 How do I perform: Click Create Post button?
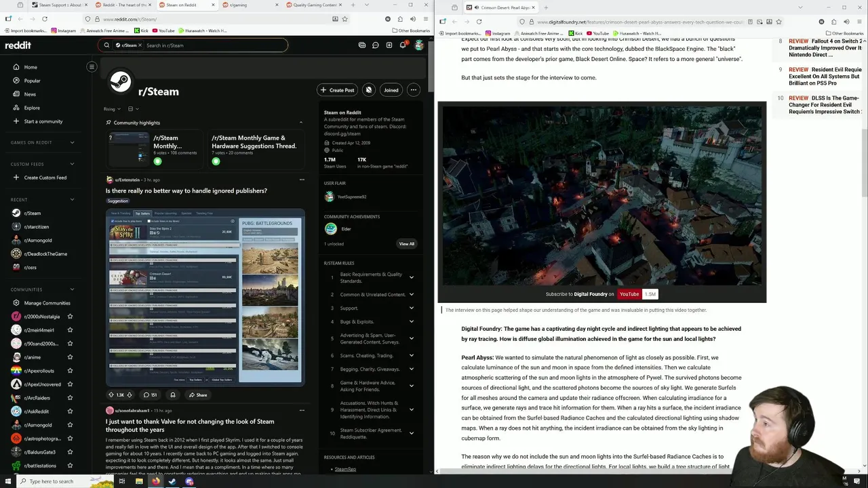click(x=338, y=90)
